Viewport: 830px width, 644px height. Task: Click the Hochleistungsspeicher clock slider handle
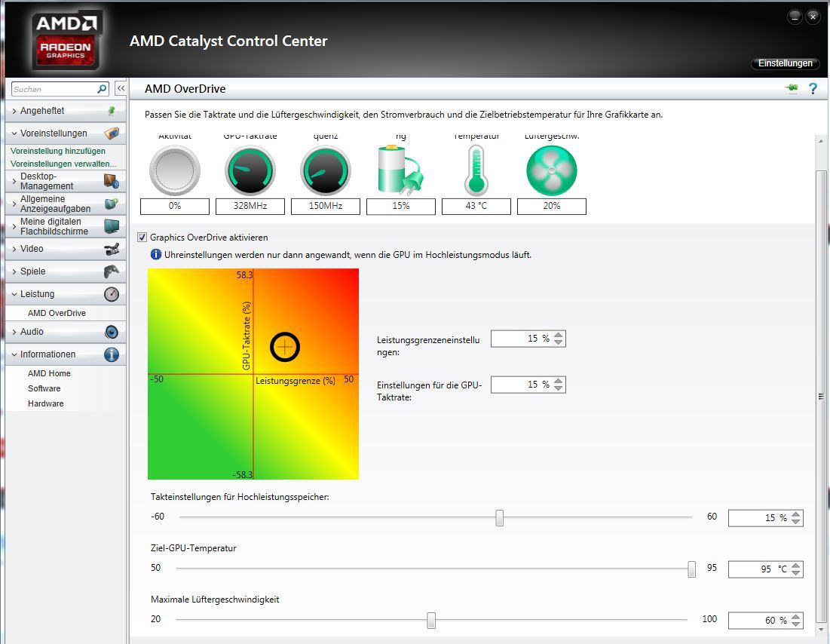pyautogui.click(x=499, y=517)
